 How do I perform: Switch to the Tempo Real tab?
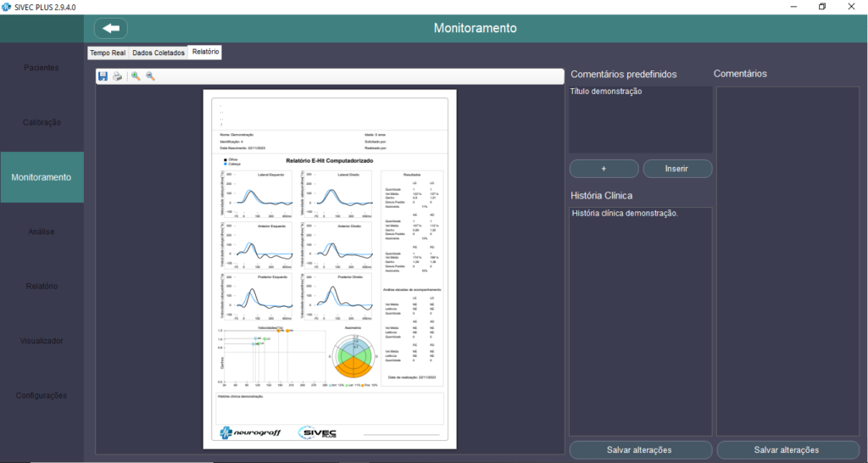pyautogui.click(x=108, y=53)
